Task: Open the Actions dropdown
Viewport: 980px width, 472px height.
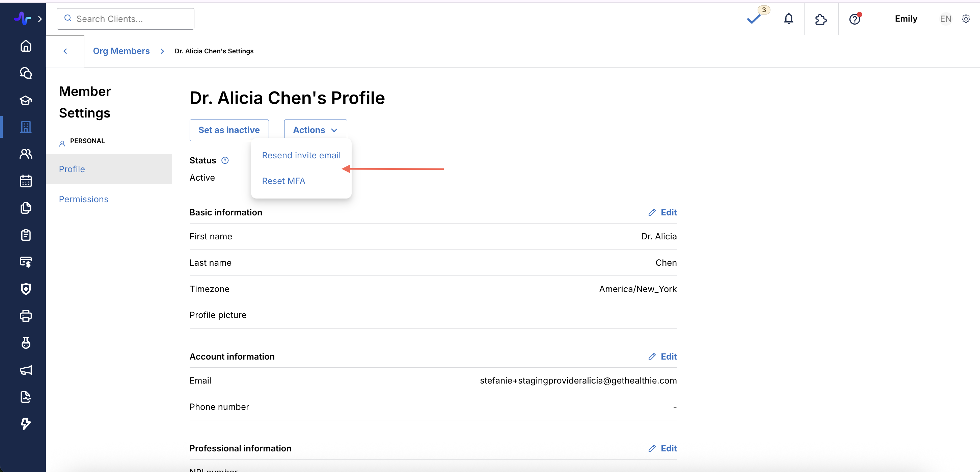Action: point(315,130)
